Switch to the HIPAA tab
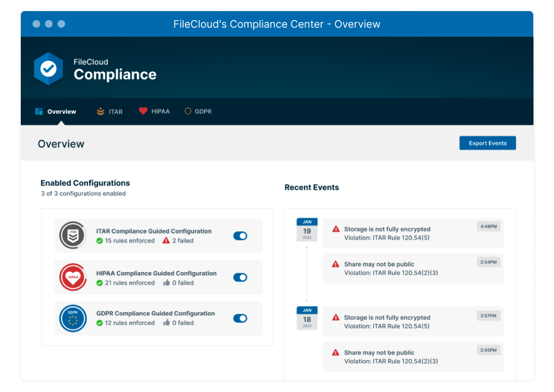Image resolution: width=554 pixels, height=392 pixels. tap(154, 112)
